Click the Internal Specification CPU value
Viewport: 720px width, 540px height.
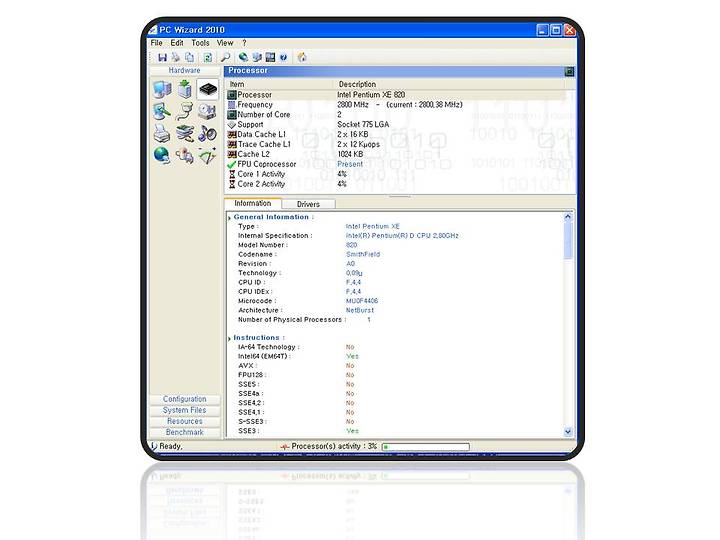click(402, 236)
